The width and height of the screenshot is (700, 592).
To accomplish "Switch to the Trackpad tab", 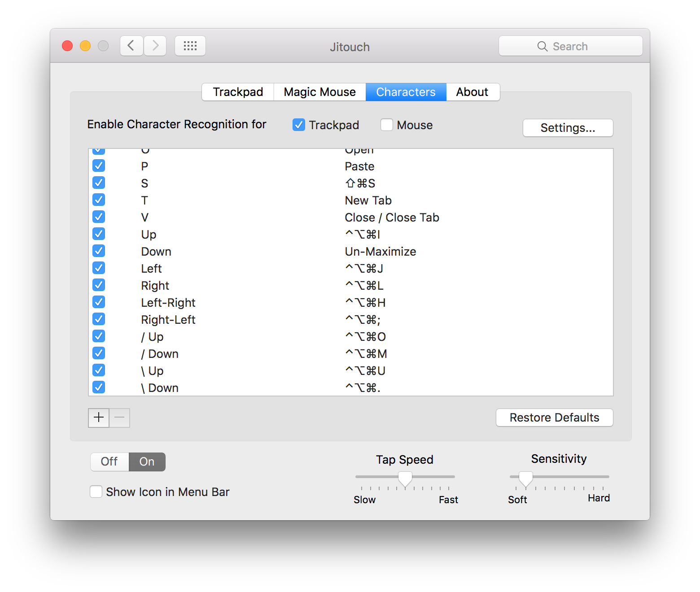I will 238,92.
